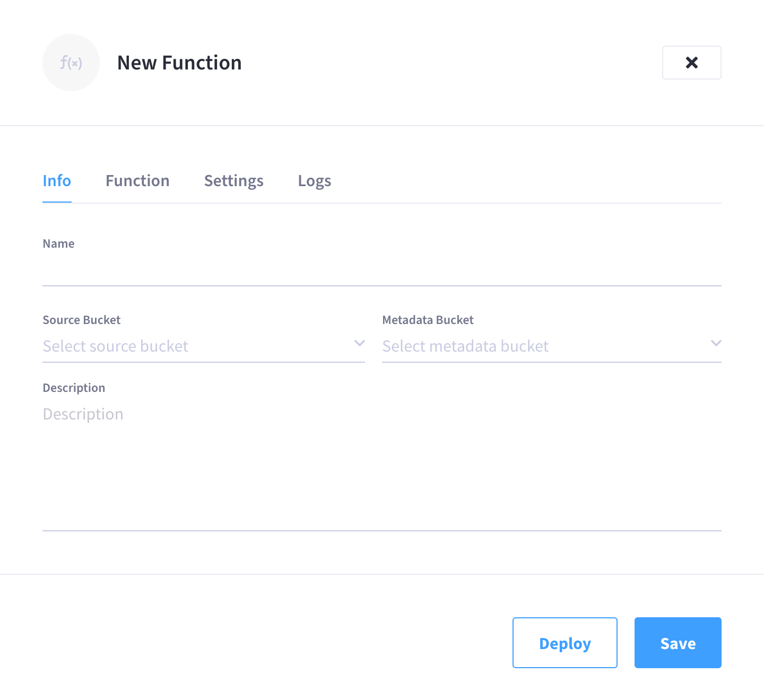Save the new function
764x700 pixels.
678,643
